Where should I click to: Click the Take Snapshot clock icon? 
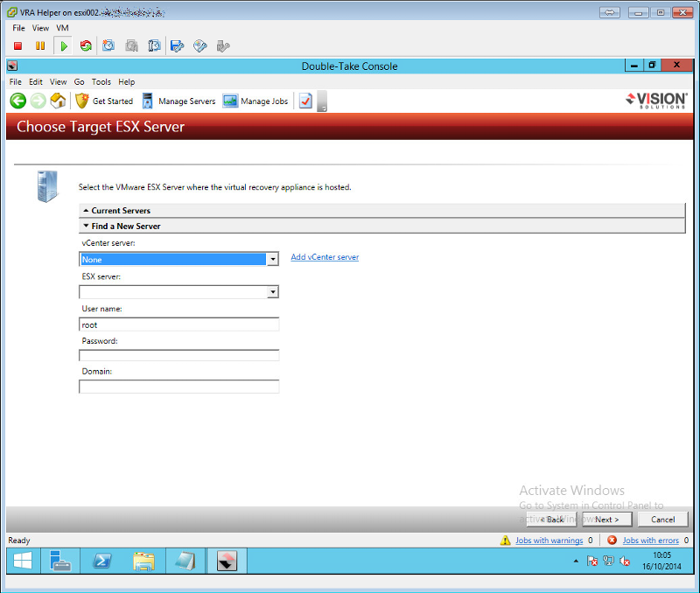click(x=108, y=46)
